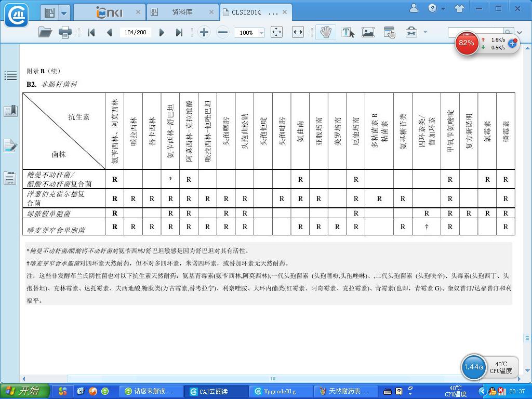Open the notes list sidebar panel

(x=10, y=178)
